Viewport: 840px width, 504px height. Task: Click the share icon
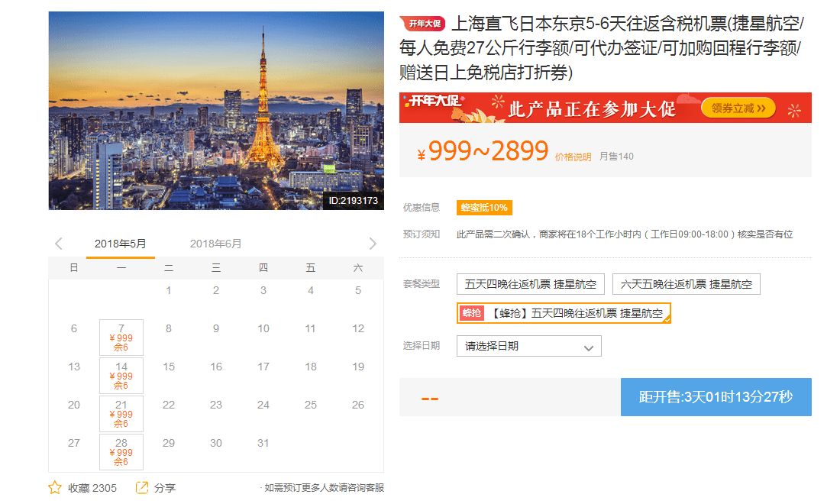[x=142, y=487]
